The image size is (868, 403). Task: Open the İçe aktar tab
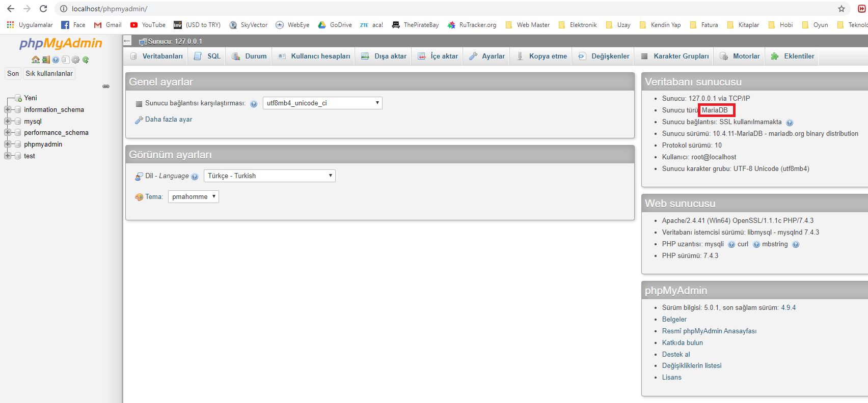click(438, 56)
